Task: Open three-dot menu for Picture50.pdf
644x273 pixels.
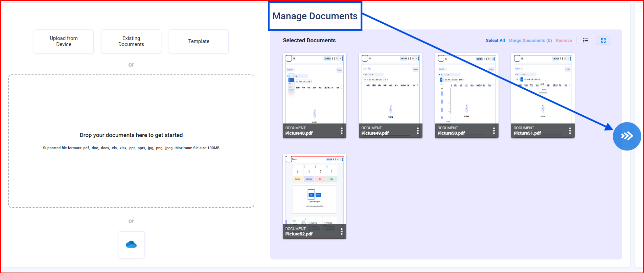Action: pos(494,131)
